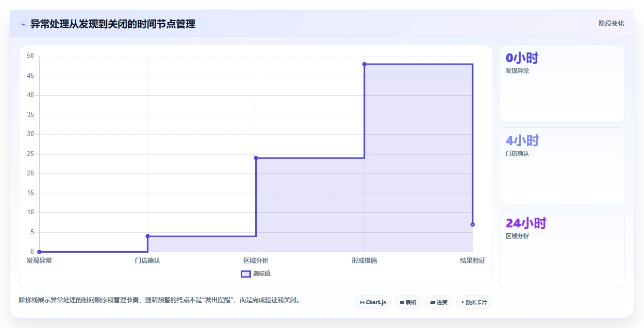Click the data point at 发现异常

[x=39, y=252]
